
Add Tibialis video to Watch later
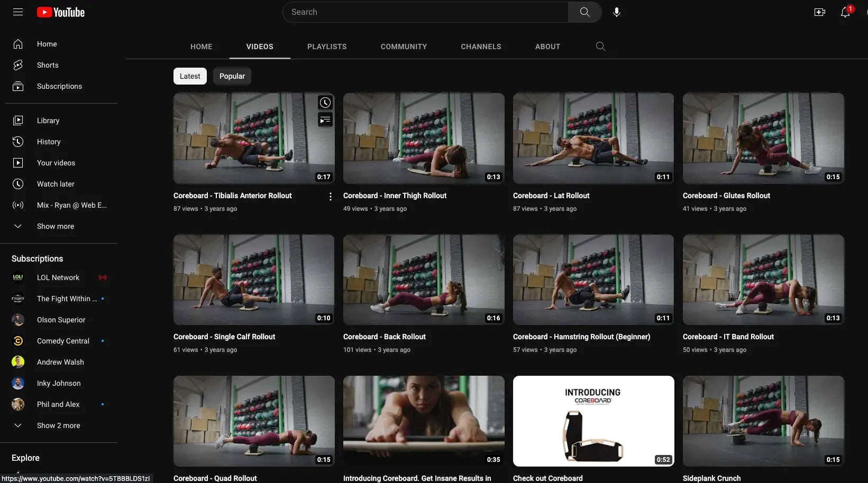(325, 103)
